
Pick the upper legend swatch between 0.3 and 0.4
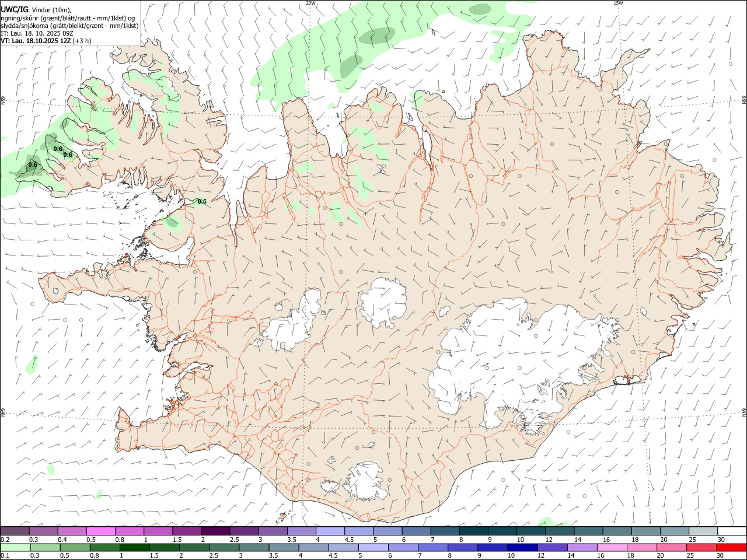click(x=44, y=531)
